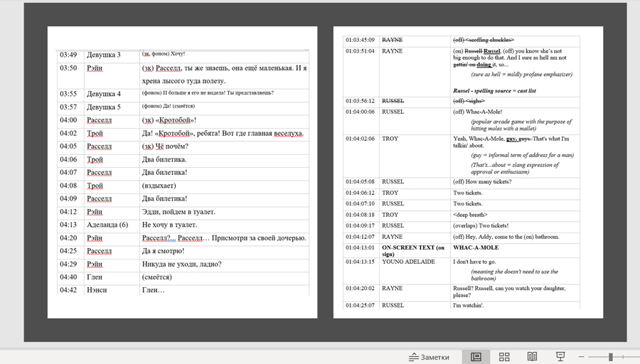Switch to Normal view
This screenshot has height=364, width=640.
coord(476,357)
